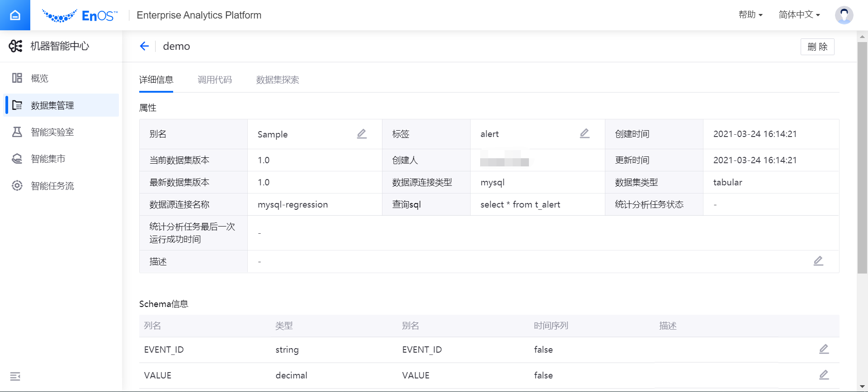The width and height of the screenshot is (868, 392).
Task: Click the false value in EVENT_ID row
Action: [543, 349]
